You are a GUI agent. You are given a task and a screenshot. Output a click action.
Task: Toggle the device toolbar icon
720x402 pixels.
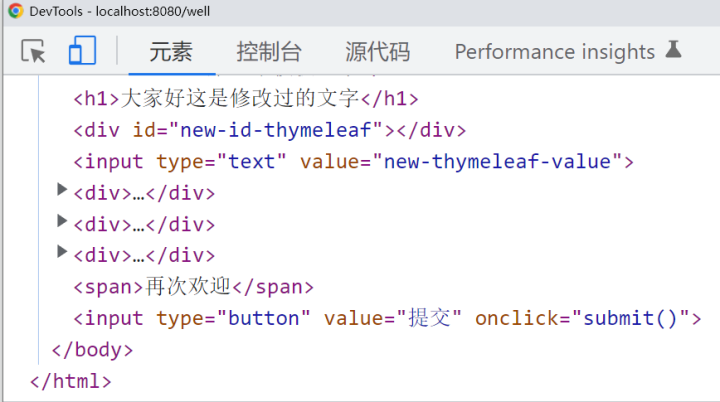click(x=82, y=51)
